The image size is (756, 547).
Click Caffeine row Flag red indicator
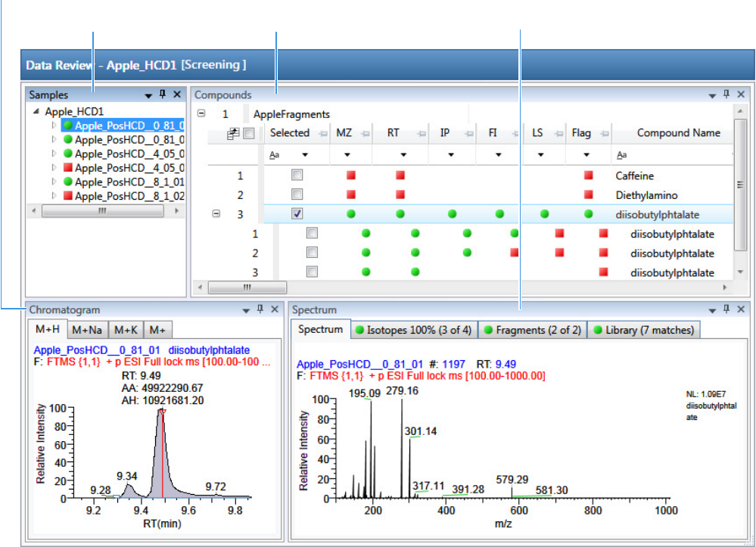[x=588, y=176]
